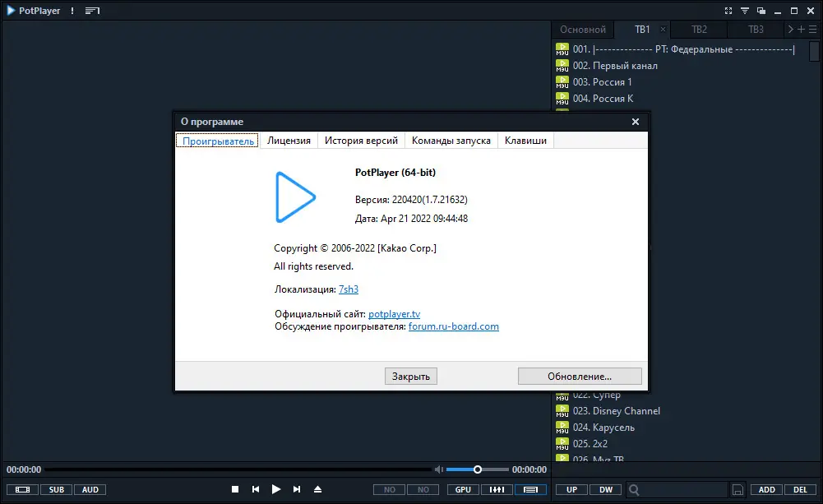Open the equalizer control panel icon

(497, 490)
